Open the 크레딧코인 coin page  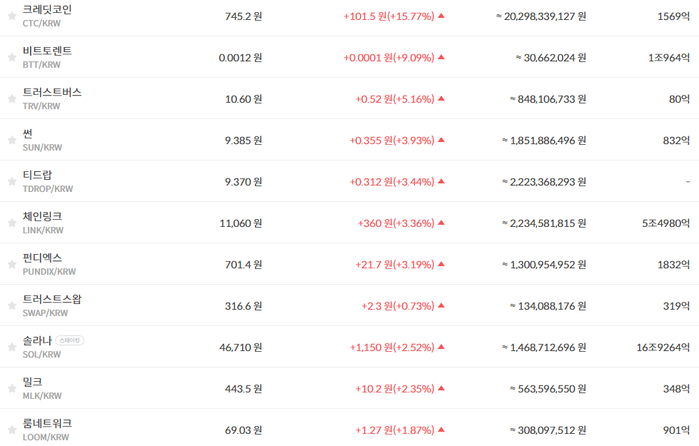tap(47, 9)
